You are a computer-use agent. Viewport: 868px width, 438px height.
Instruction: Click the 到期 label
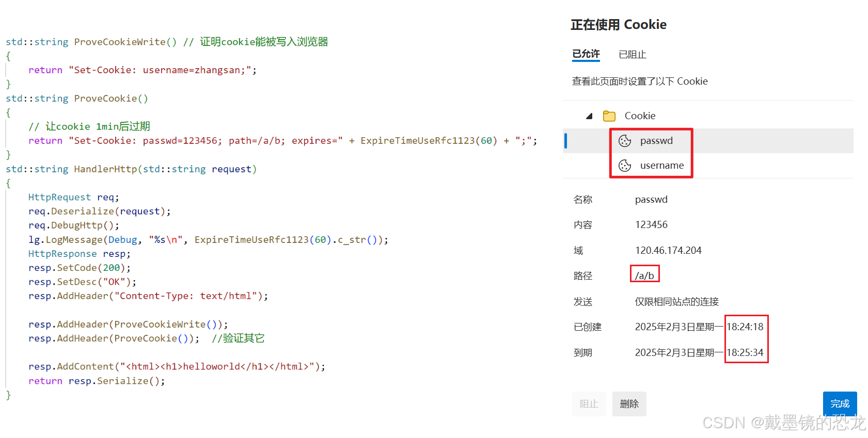(x=583, y=353)
